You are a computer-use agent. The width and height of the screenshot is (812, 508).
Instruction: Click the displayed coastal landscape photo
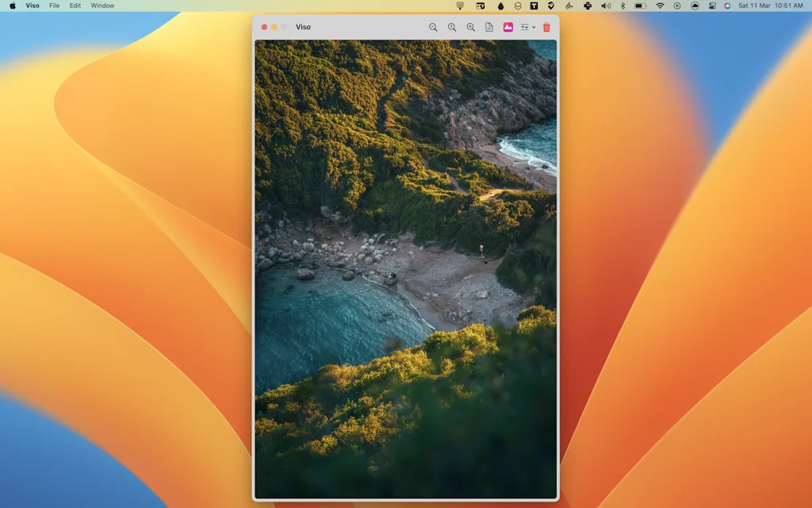405,269
